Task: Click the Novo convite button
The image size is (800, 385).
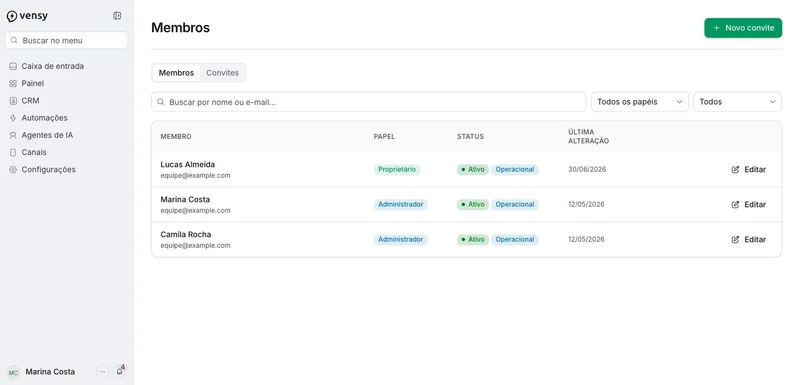Action: pos(743,28)
